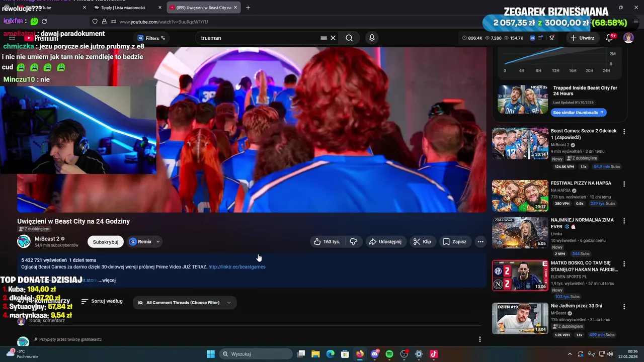Click the Zapisz save button
The image size is (644, 362).
[x=455, y=242]
